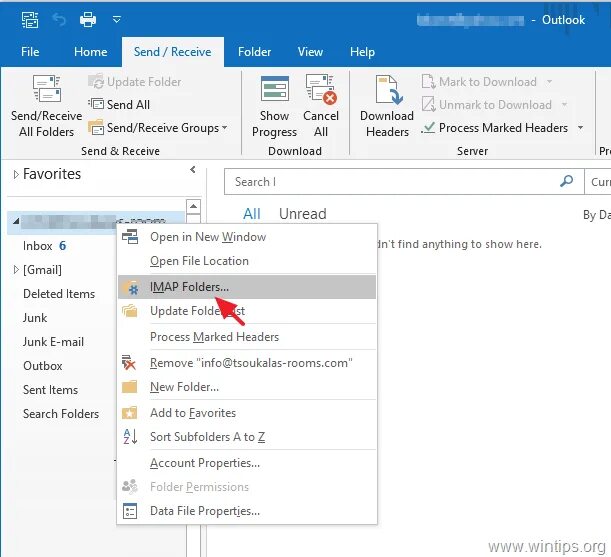Viewport: 611px width, 557px height.
Task: Choose Open File Location menu item
Action: 247,261
